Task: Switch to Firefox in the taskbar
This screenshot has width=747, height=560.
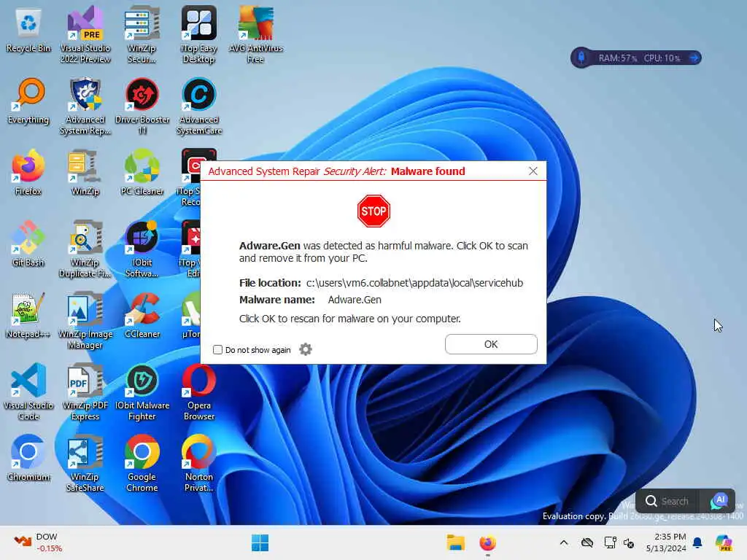Action: pos(487,542)
